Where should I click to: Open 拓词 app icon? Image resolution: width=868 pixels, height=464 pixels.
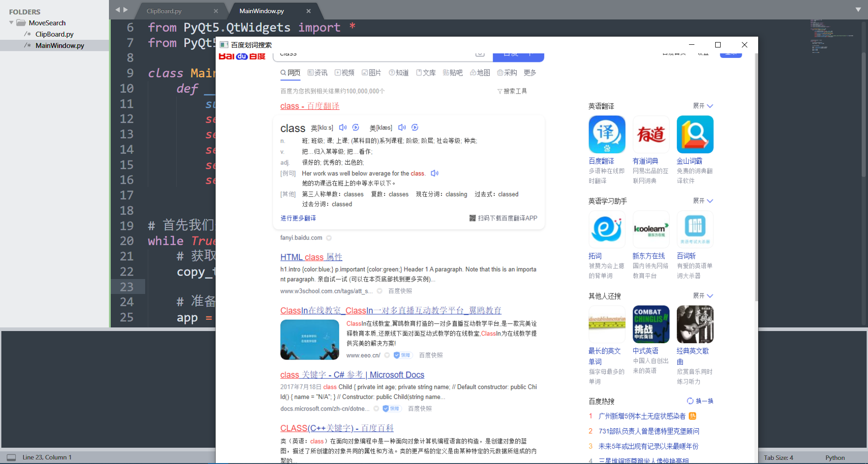pyautogui.click(x=607, y=229)
